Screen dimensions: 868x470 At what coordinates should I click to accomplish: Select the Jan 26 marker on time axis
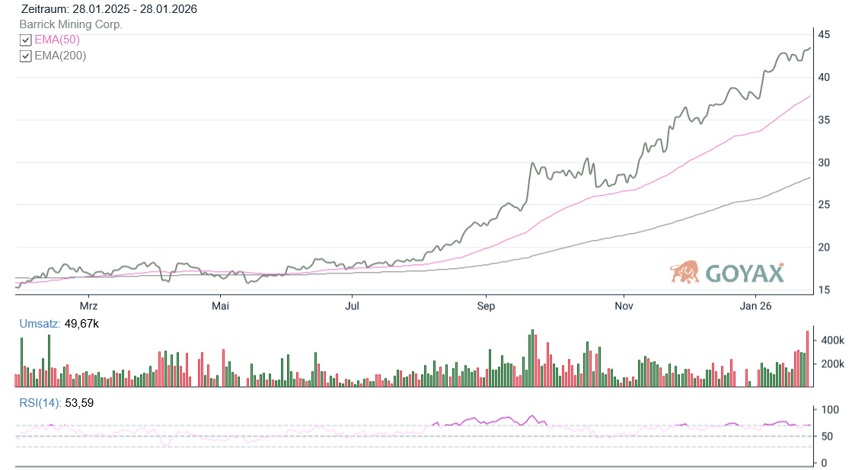[x=755, y=306]
